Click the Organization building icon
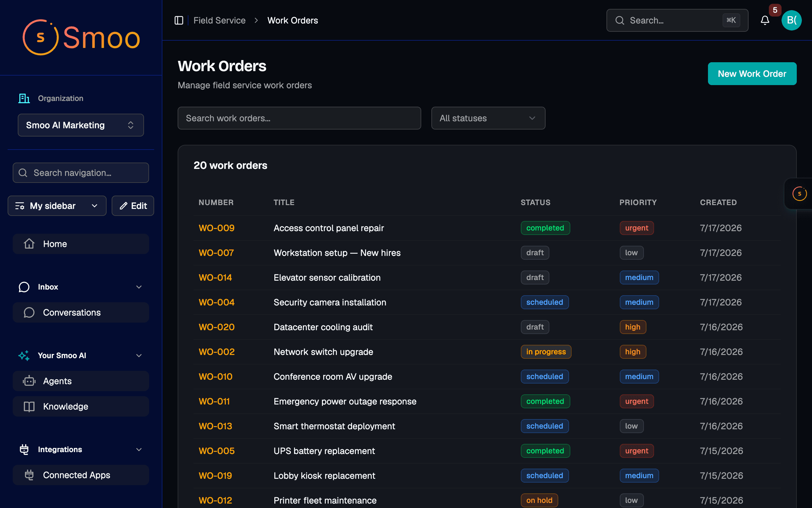The image size is (812, 508). [x=24, y=98]
